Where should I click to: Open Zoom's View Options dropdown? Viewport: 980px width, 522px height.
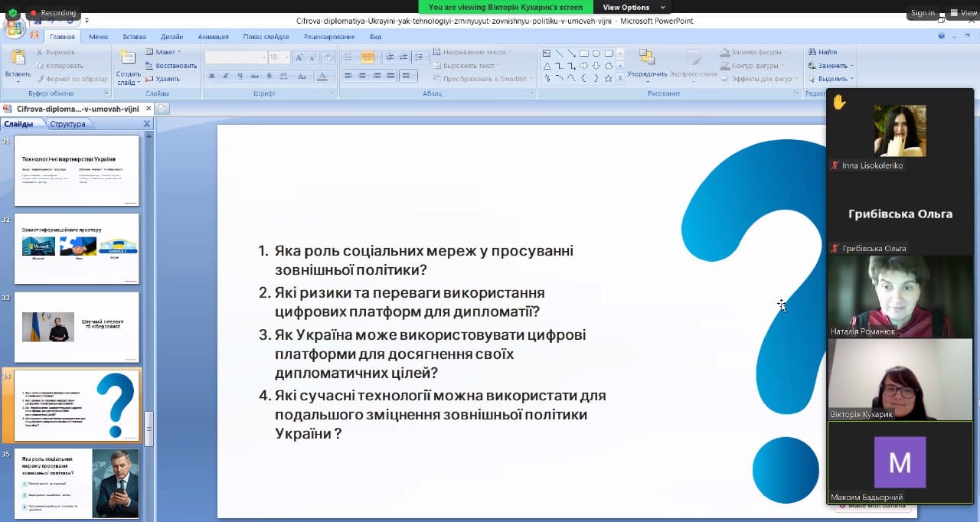tap(629, 7)
